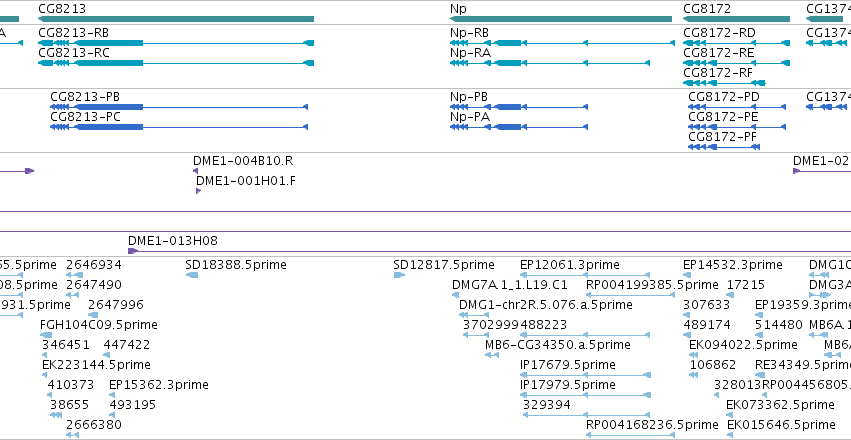Screen dimensions: 851x440
Task: Click the CG8213-RB transcript label
Action: tap(73, 33)
